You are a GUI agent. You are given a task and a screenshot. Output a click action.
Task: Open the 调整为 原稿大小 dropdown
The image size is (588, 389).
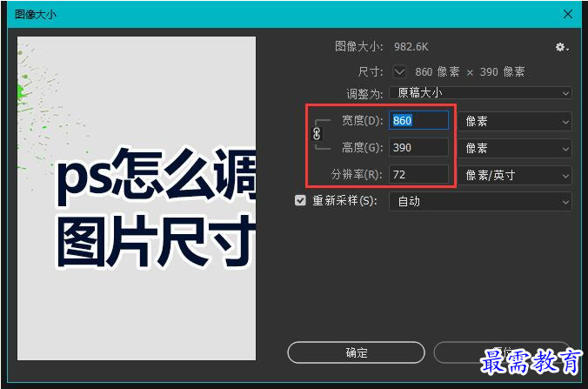coord(481,92)
